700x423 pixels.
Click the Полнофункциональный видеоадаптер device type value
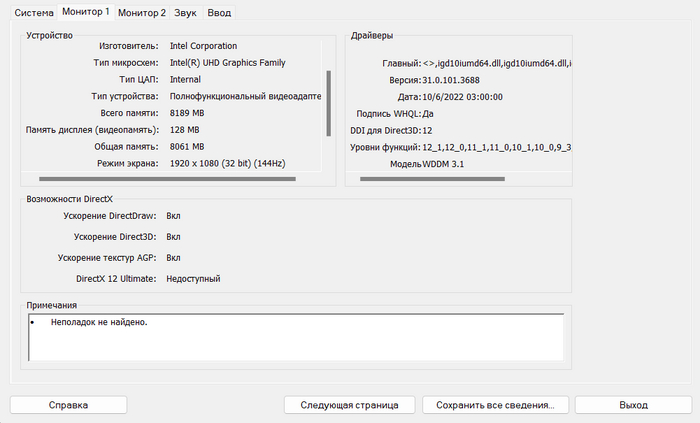245,96
